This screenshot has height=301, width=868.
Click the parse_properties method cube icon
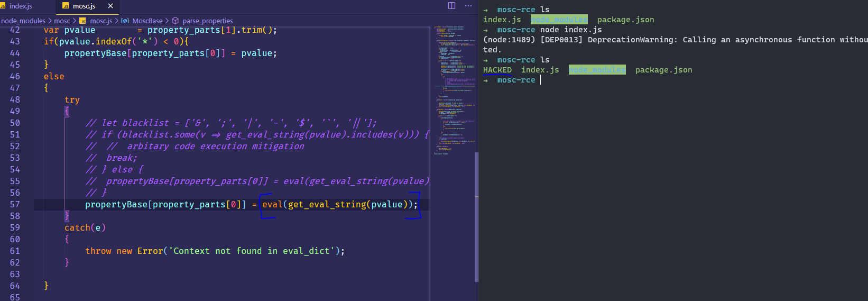(176, 21)
